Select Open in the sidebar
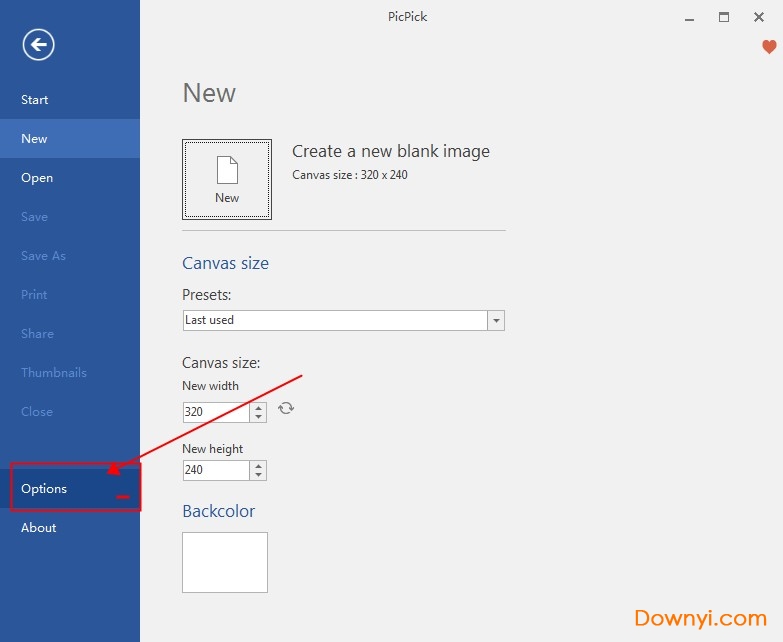The image size is (783, 642). pos(37,178)
